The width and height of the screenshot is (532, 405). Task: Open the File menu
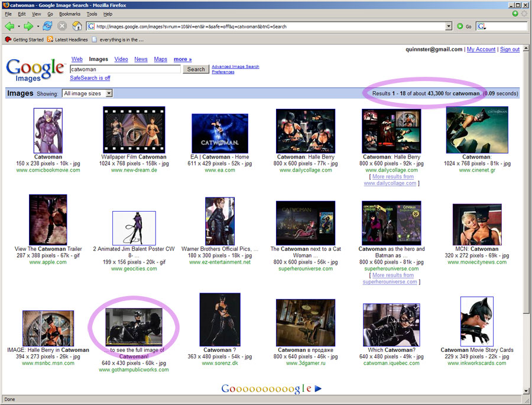pos(8,14)
